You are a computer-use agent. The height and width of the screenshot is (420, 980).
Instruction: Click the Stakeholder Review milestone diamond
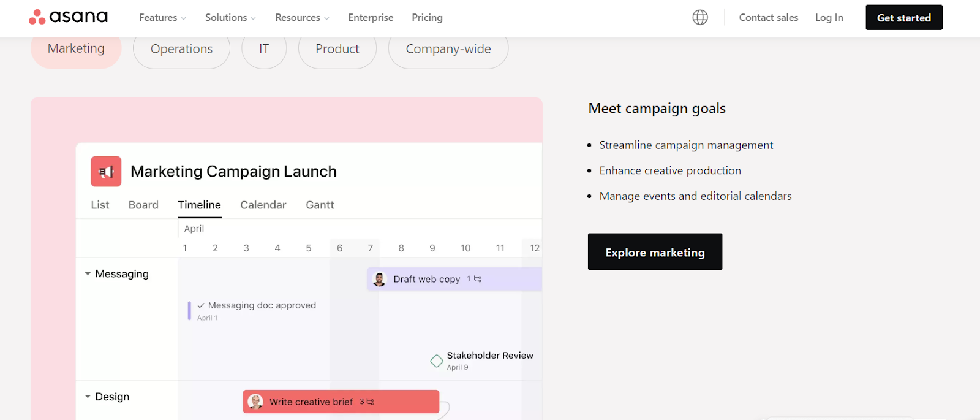coord(437,361)
